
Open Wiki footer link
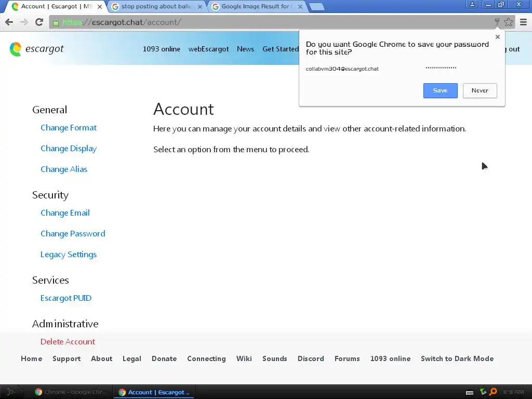click(244, 358)
